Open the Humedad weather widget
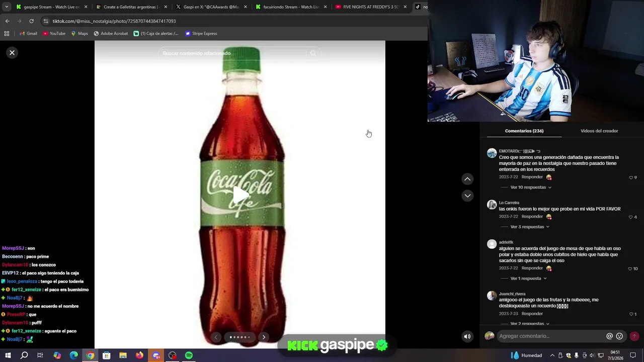644x362 pixels. (x=526, y=355)
